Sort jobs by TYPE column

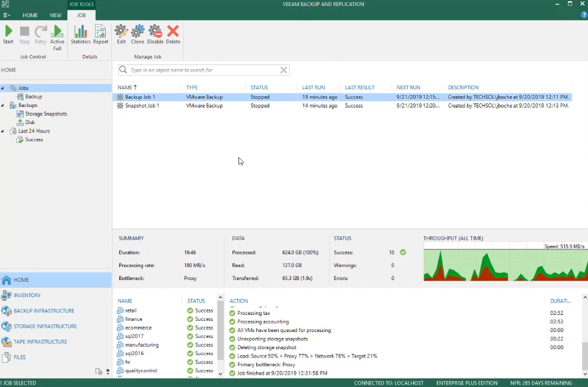click(192, 87)
